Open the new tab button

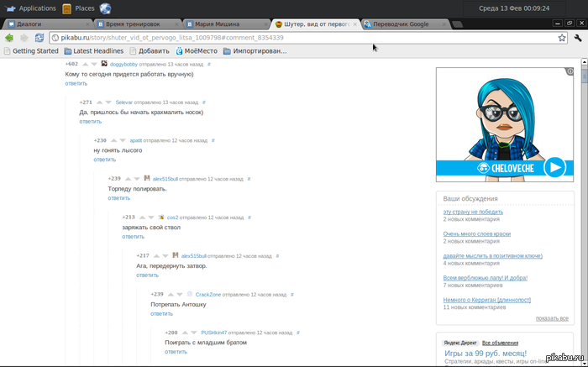457,24
